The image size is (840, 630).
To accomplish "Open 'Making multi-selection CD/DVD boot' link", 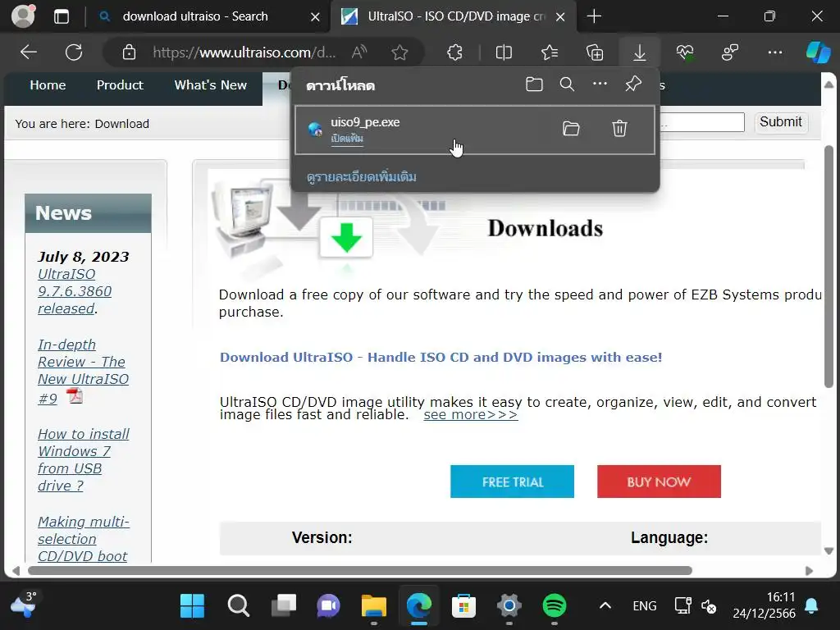I will click(83, 539).
